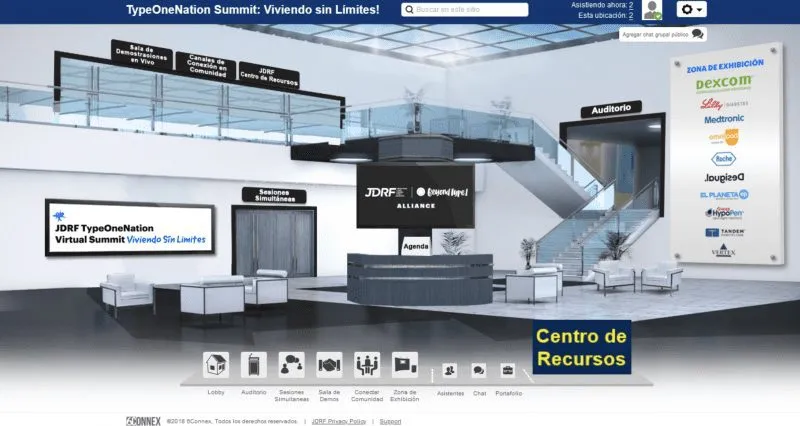Viewport: 800px width, 426px height.
Task: Open the Conectar Comunidad meeting icon
Action: click(x=367, y=365)
